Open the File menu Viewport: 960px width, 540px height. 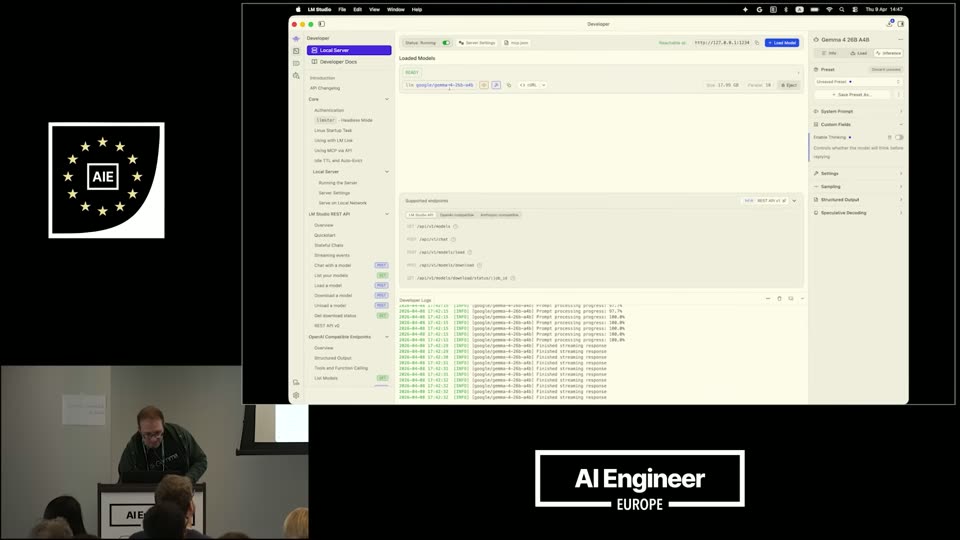coord(342,10)
